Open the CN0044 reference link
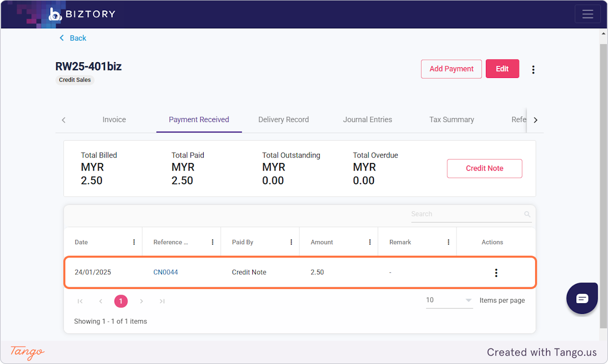The width and height of the screenshot is (608, 364). pos(166,272)
